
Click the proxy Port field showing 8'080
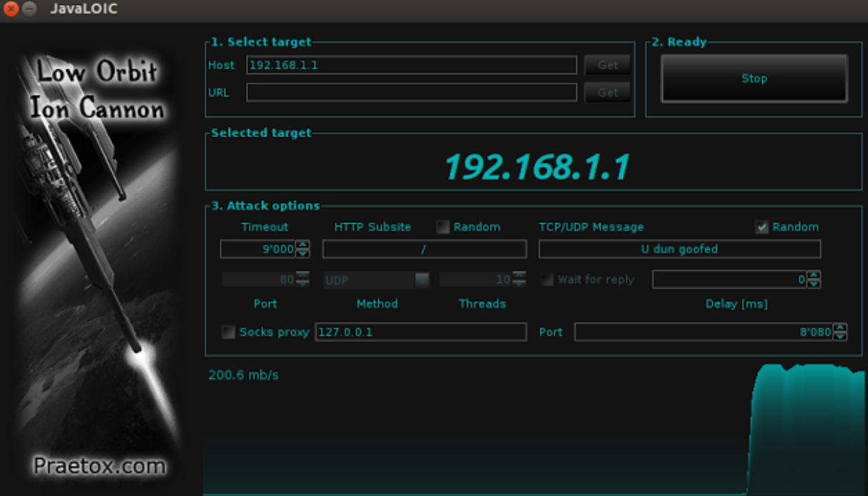704,332
